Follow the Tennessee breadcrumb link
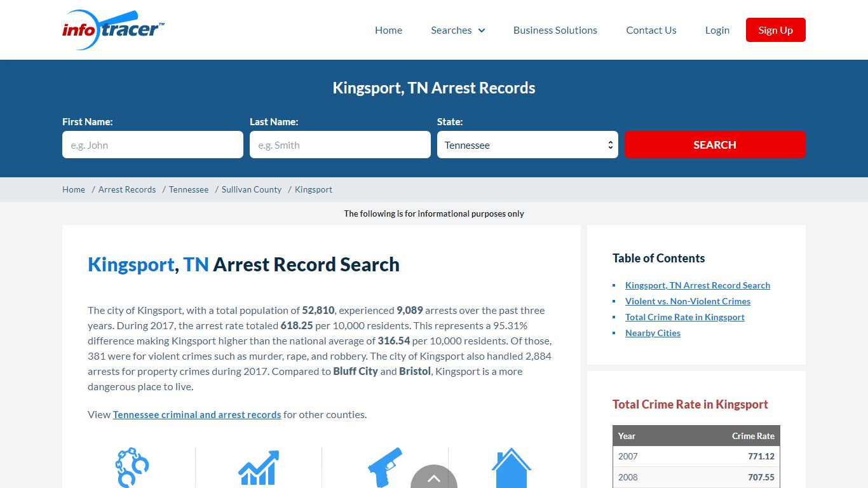This screenshot has width=868, height=488. coord(189,189)
